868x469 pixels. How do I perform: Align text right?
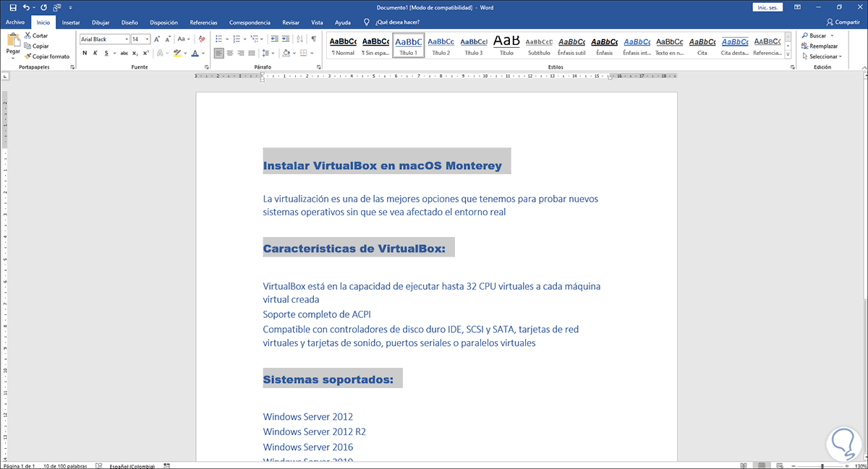[x=242, y=53]
